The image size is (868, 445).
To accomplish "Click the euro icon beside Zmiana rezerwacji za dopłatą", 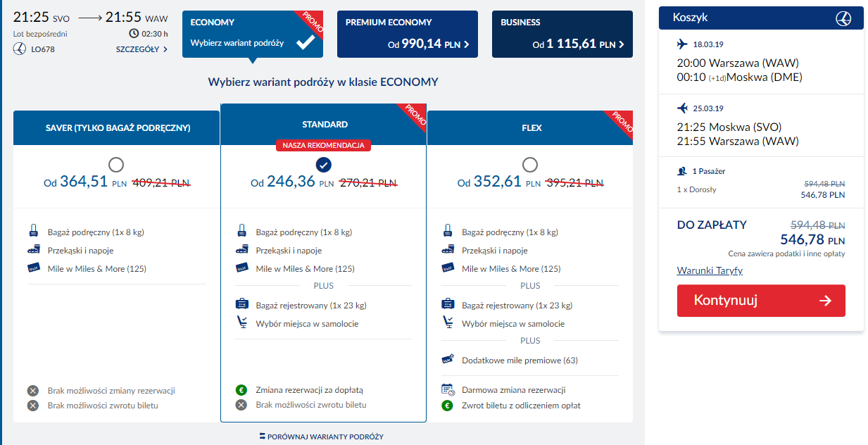I will pyautogui.click(x=241, y=389).
